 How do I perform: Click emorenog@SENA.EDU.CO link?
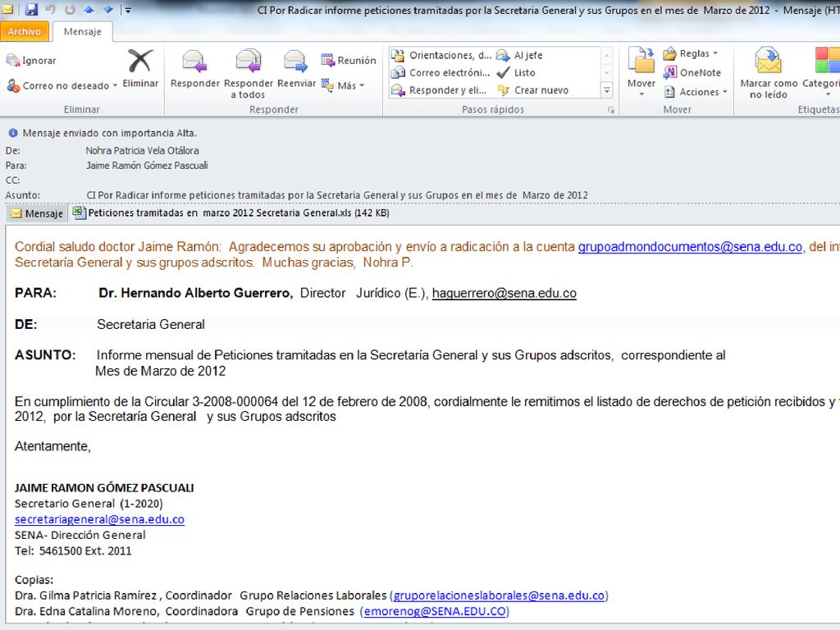coord(435,610)
